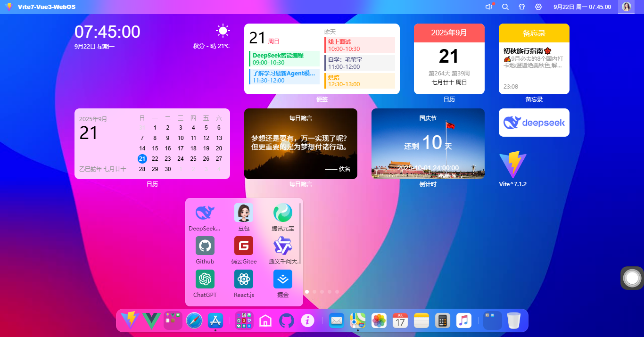The height and width of the screenshot is (337, 644).
Task: Select date 22 in the pink calendar widget
Action: click(x=155, y=159)
